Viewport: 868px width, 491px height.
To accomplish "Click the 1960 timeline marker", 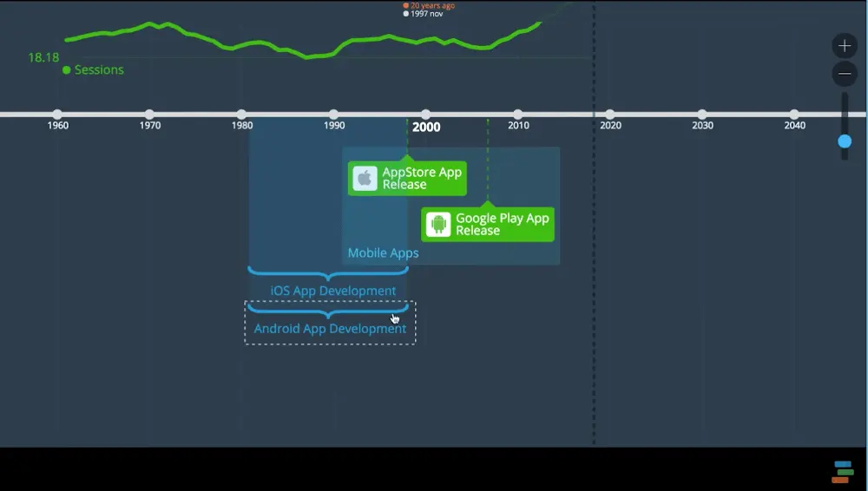I will click(57, 114).
